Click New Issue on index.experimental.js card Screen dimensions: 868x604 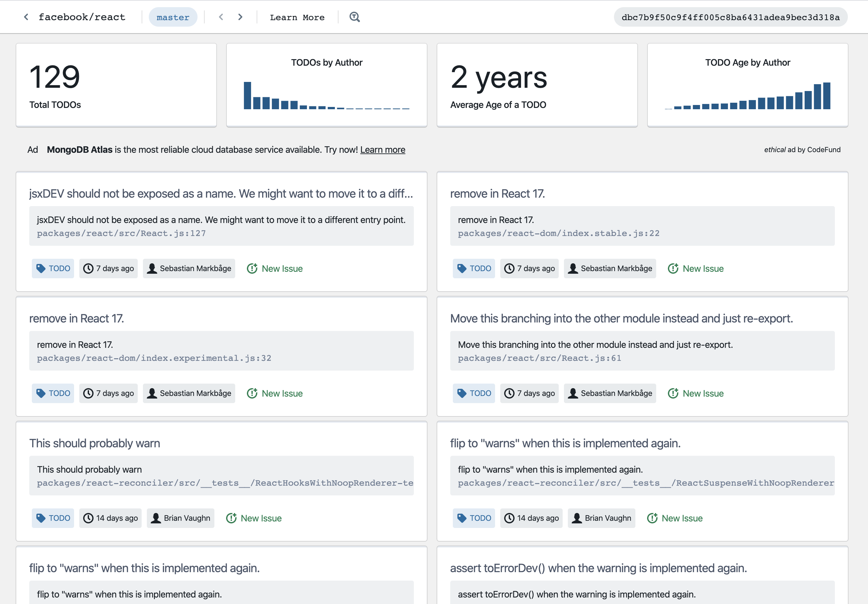[x=275, y=393]
